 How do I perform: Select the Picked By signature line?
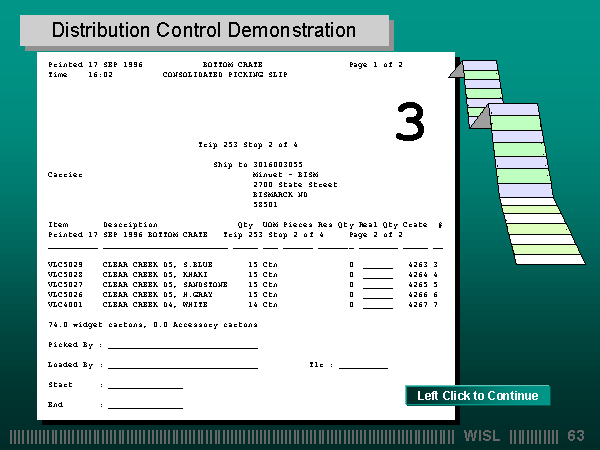tap(183, 346)
